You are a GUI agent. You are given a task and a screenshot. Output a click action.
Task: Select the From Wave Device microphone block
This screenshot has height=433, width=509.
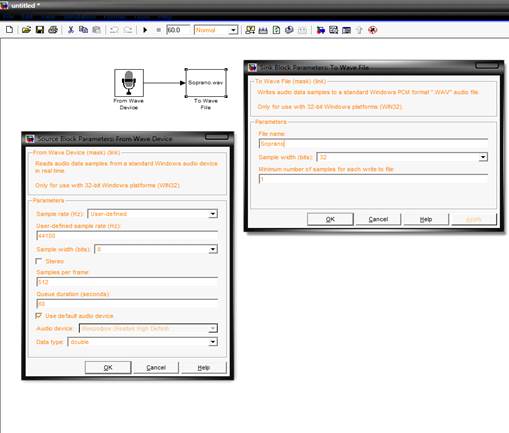[129, 83]
